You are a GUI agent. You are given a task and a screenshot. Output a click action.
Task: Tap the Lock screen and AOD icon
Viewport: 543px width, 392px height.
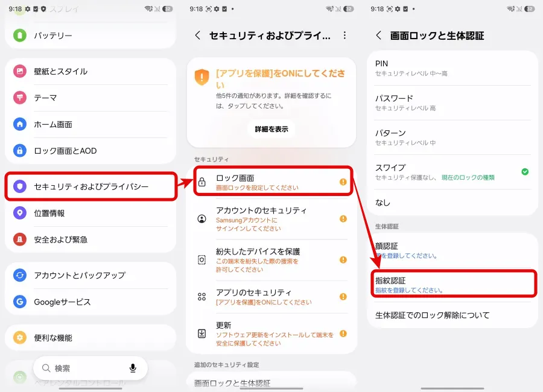click(x=20, y=151)
